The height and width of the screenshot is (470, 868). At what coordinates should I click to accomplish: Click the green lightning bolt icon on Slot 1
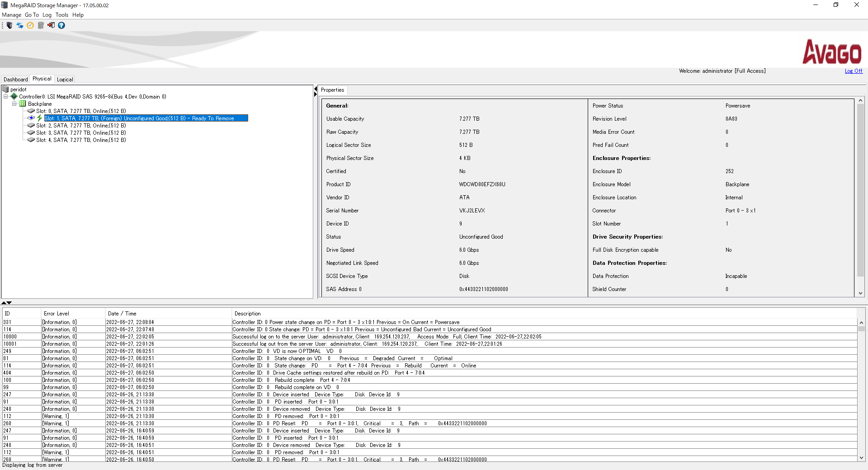(x=40, y=118)
